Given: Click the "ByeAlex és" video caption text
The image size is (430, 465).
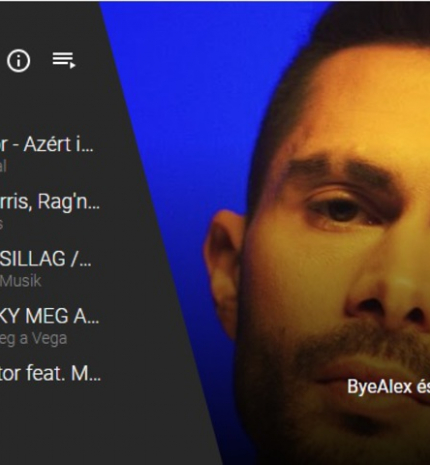Looking at the screenshot, I should (x=388, y=387).
